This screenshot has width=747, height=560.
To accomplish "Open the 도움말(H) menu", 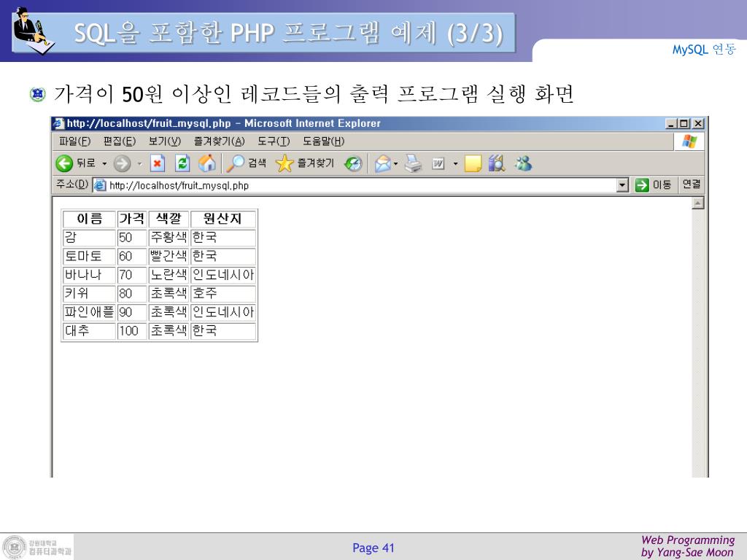I will point(323,141).
